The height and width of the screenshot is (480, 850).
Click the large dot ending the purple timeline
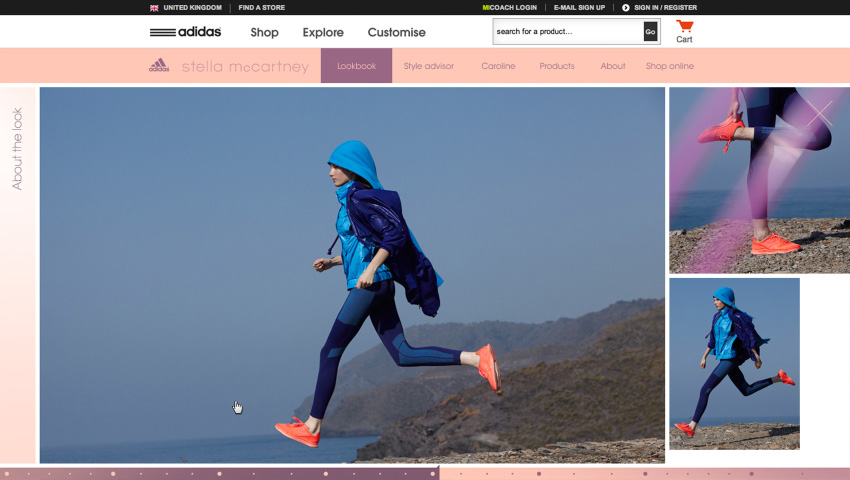click(433, 473)
